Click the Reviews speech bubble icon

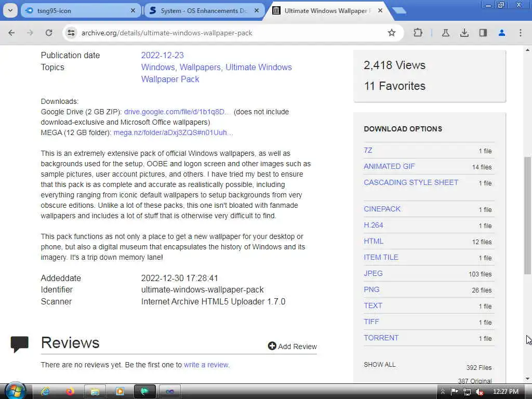click(20, 344)
